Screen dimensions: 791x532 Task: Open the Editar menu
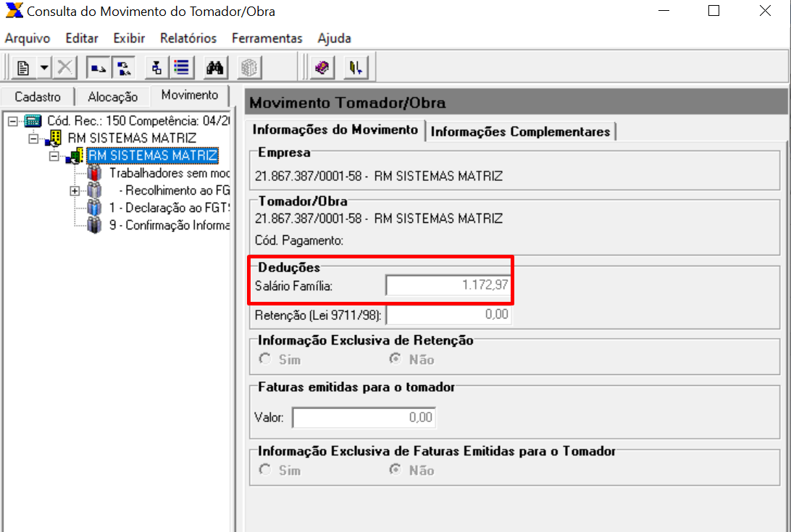coord(82,38)
